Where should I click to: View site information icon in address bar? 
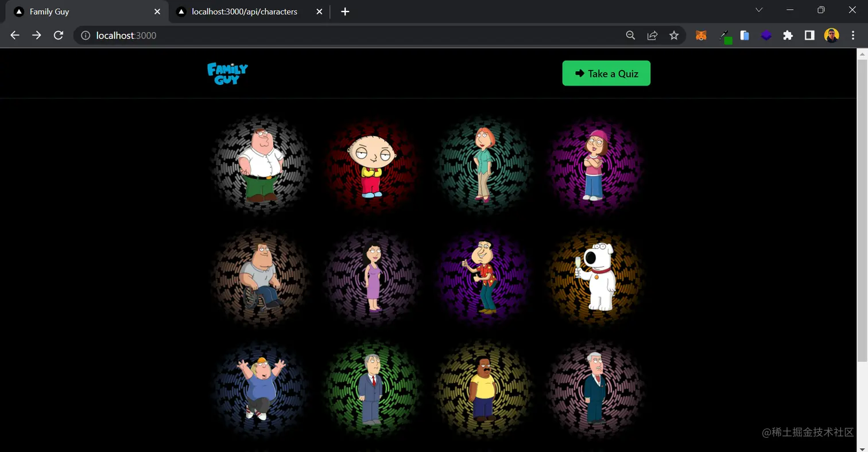[x=86, y=36]
